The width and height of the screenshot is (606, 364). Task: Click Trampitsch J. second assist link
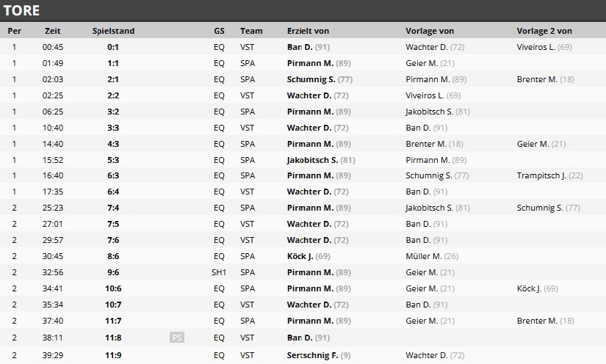pos(541,176)
